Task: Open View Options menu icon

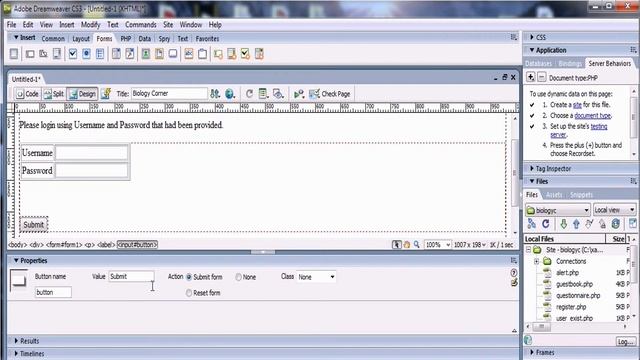Action: point(263,94)
